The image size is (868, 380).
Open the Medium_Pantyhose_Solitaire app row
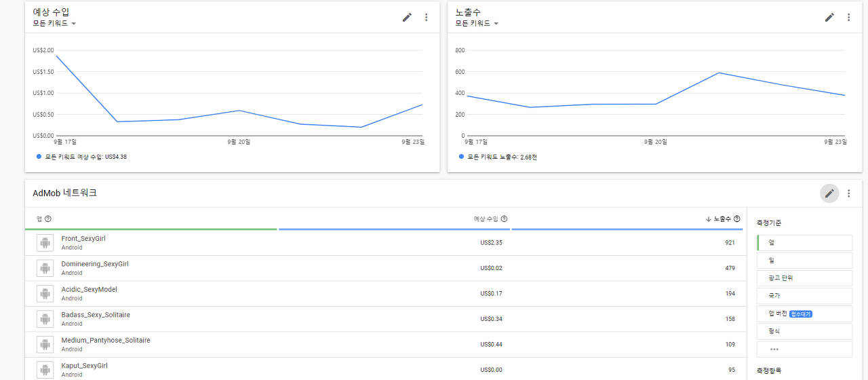point(385,345)
